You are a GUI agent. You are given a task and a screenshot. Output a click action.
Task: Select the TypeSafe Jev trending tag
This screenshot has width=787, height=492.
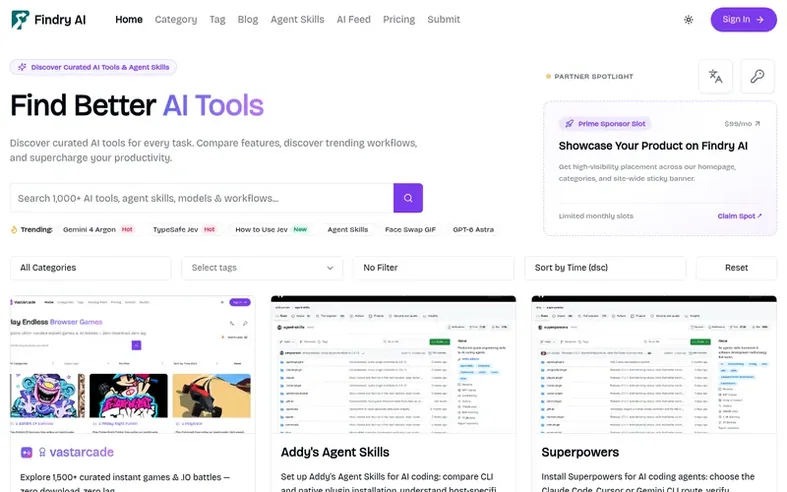pyautogui.click(x=184, y=229)
